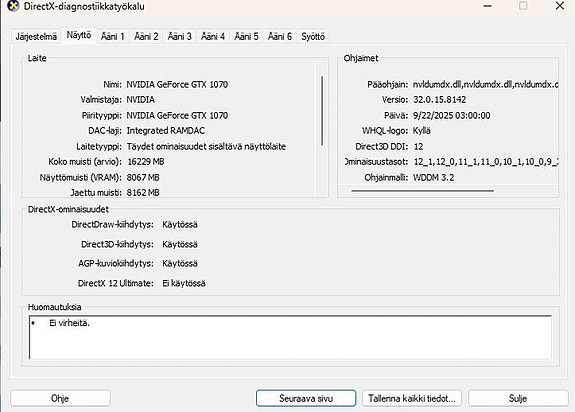
Task: Click the WHQL-logo value Kyllä
Action: pyautogui.click(x=422, y=131)
